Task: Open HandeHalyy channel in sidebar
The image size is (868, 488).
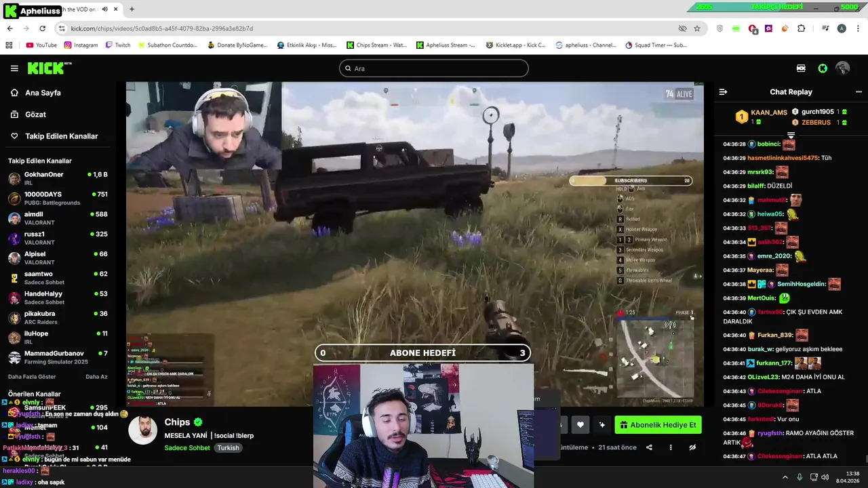Action: (x=58, y=298)
